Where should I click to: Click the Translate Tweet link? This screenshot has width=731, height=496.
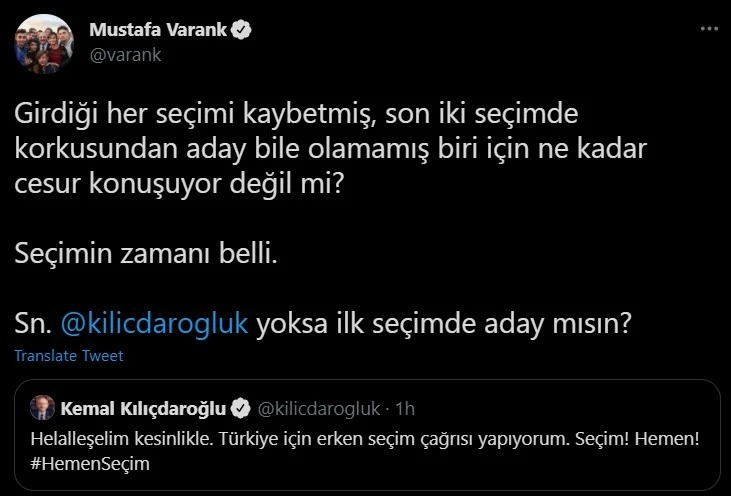[69, 356]
